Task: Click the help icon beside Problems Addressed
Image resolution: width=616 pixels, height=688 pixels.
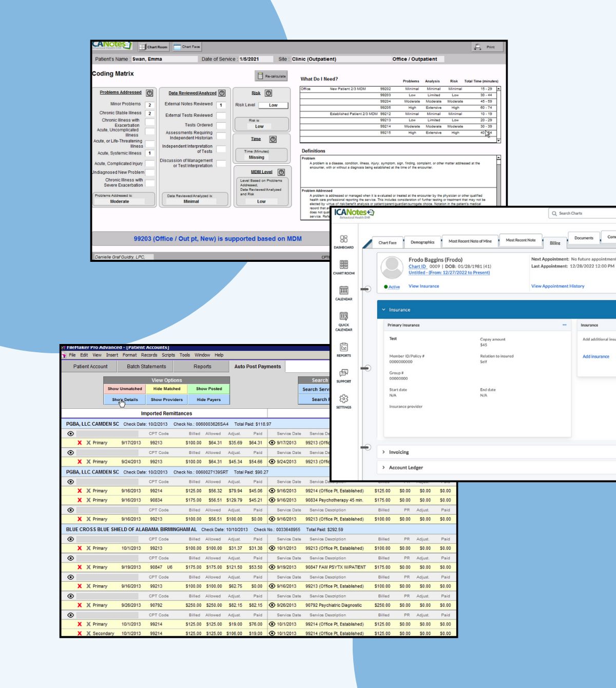Action: pyautogui.click(x=149, y=93)
